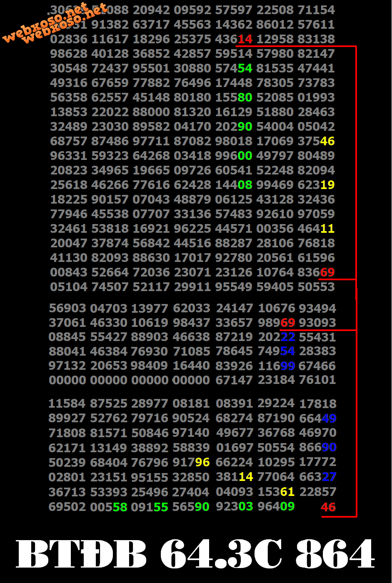
Task: Click the yellow number 11 after 464
Action: (x=327, y=229)
